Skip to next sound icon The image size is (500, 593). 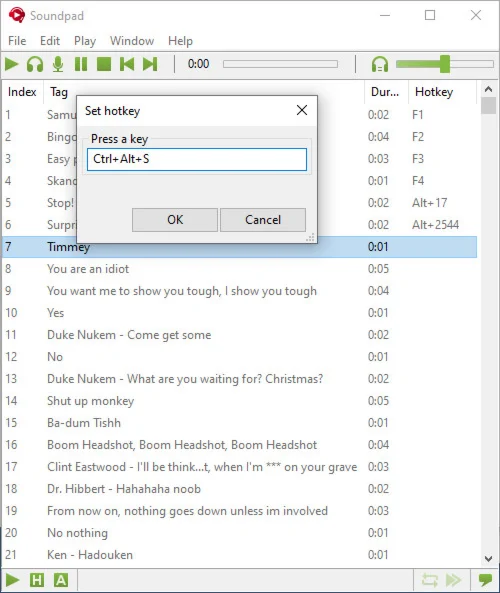(x=150, y=64)
